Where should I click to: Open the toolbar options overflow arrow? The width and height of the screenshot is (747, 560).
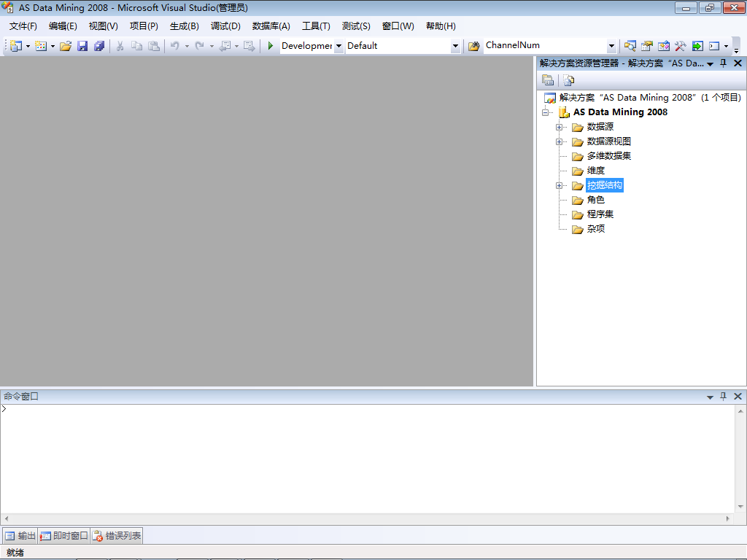[x=737, y=50]
